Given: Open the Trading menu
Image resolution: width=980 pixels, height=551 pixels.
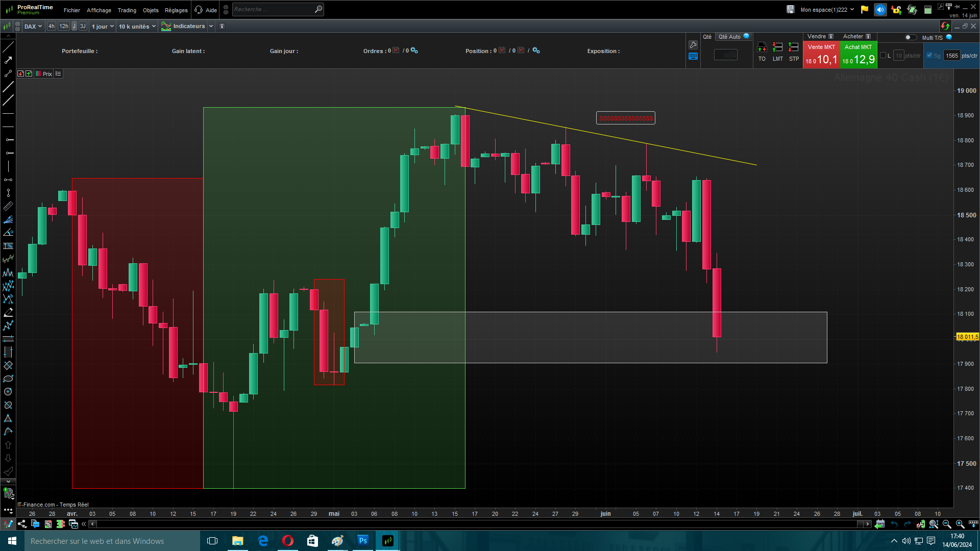Looking at the screenshot, I should tap(127, 10).
